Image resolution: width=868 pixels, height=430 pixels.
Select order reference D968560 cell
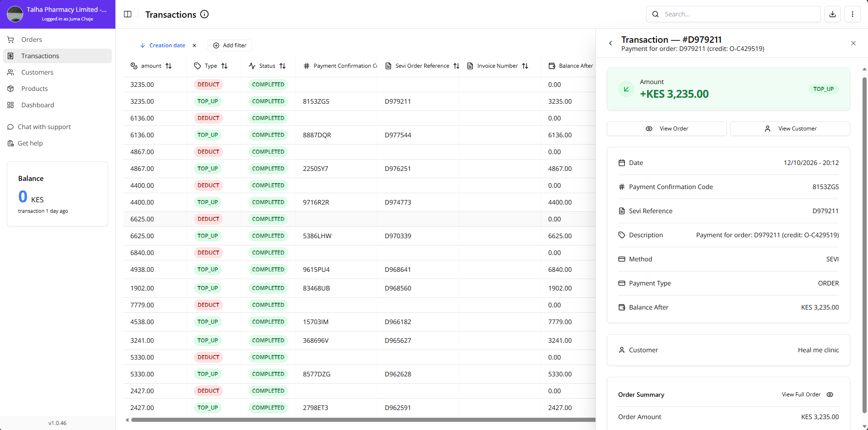(x=398, y=288)
